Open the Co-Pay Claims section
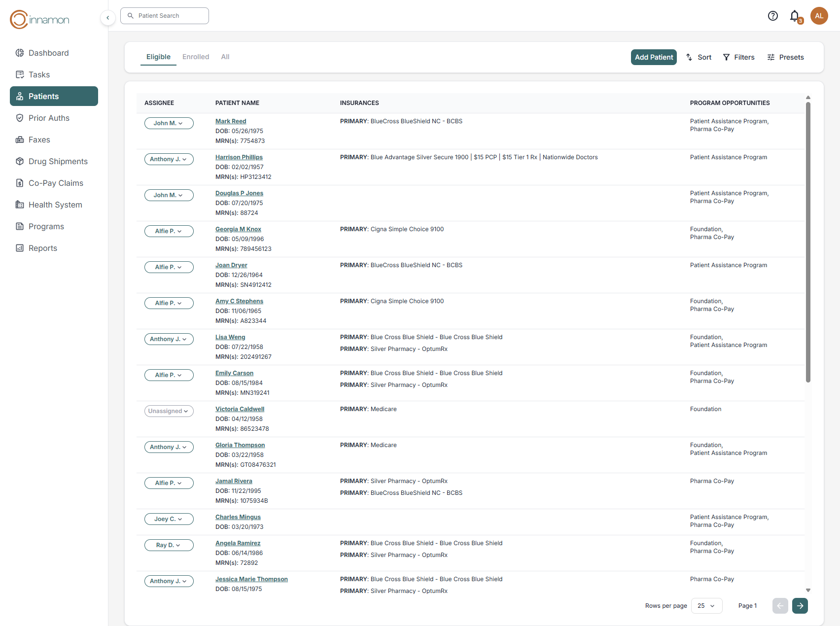This screenshot has width=840, height=626. point(56,183)
